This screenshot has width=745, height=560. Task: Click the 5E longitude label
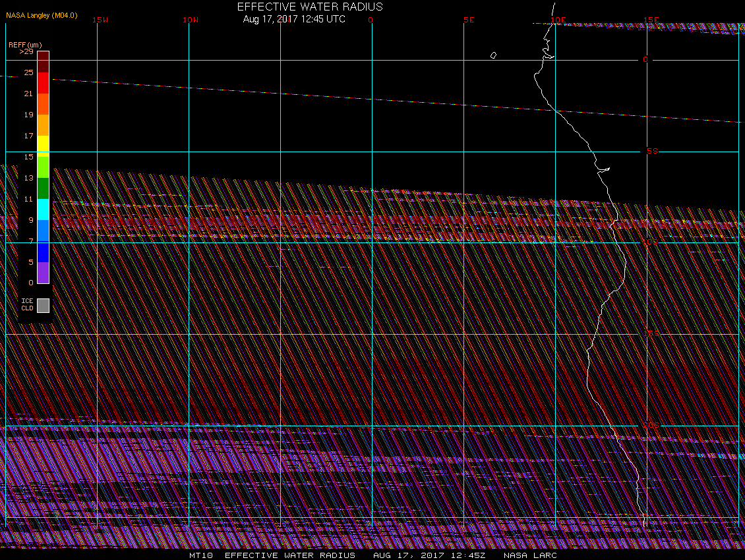(469, 20)
